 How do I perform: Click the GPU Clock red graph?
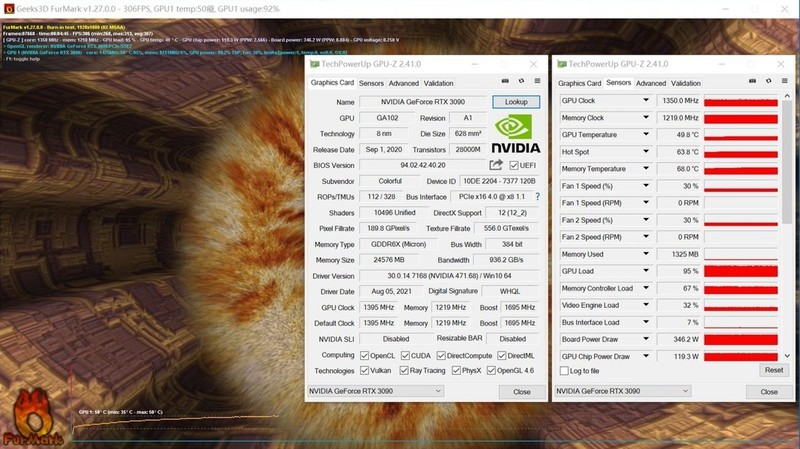pos(741,101)
